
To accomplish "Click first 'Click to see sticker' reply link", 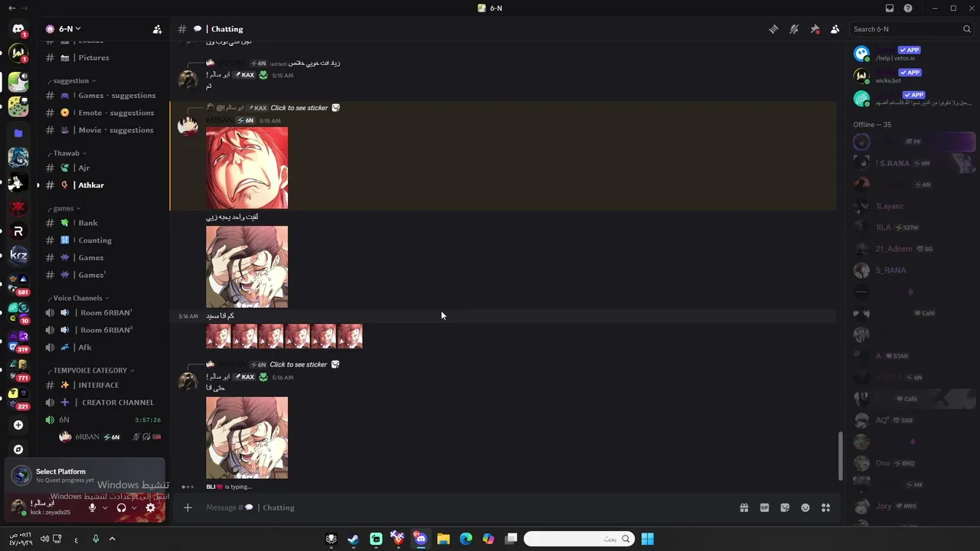I will (299, 108).
